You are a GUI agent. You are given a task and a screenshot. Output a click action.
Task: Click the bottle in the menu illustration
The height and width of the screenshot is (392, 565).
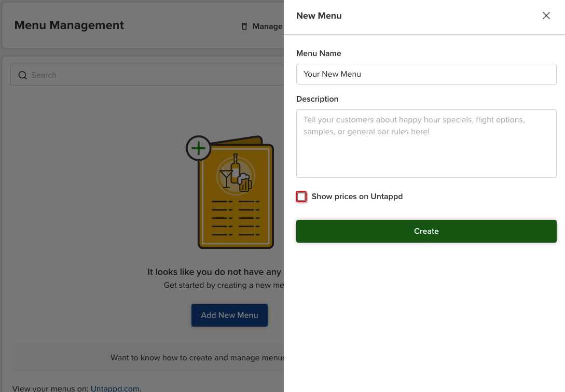click(236, 169)
